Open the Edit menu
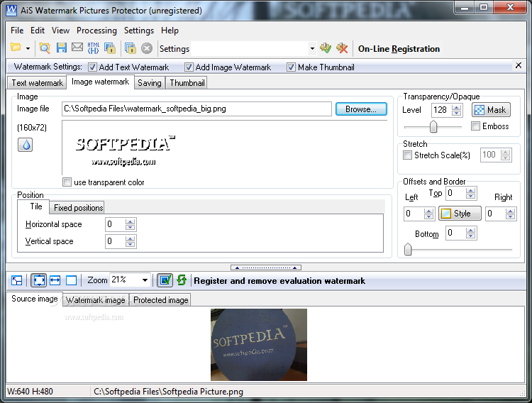532x403 pixels. 38,31
